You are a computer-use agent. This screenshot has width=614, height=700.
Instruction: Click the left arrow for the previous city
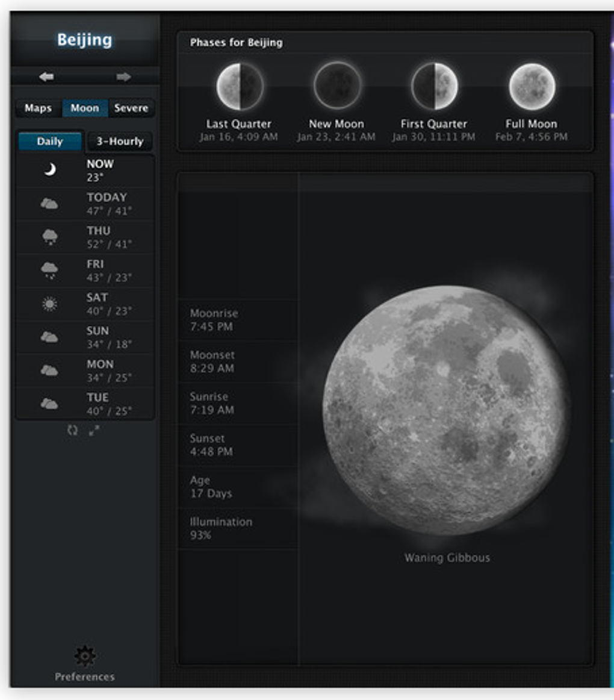tap(46, 77)
